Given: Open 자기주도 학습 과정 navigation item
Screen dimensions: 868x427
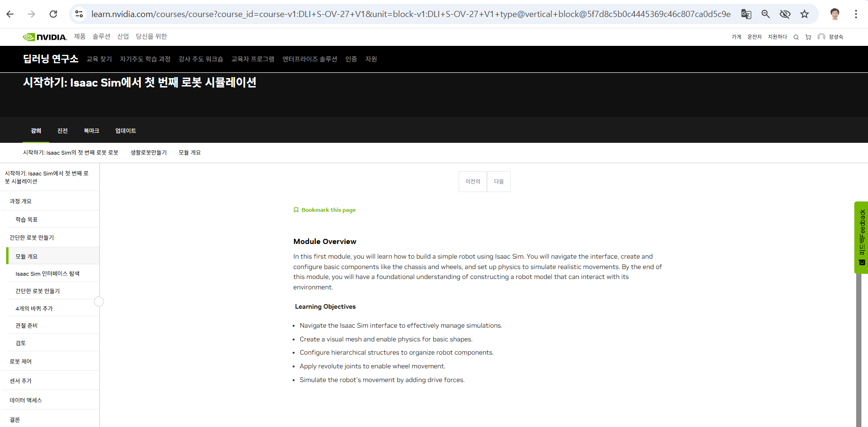Looking at the screenshot, I should click(145, 59).
